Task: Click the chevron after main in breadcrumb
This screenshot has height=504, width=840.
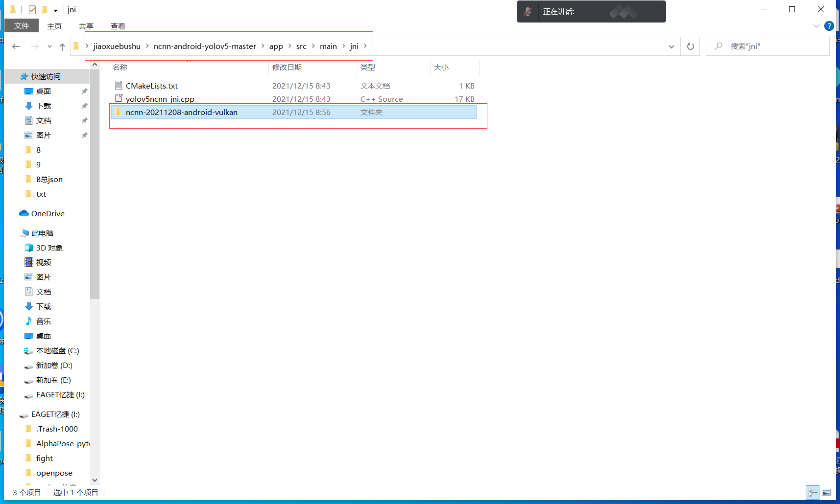Action: coord(342,46)
